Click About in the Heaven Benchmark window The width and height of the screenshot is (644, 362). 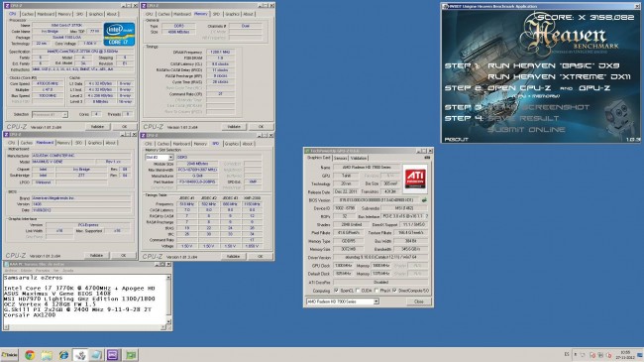[457, 140]
